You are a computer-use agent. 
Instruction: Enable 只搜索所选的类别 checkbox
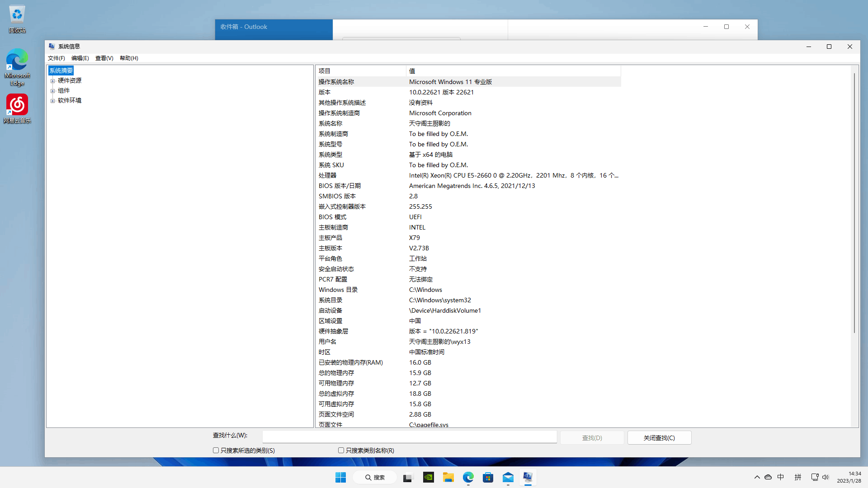pyautogui.click(x=216, y=450)
